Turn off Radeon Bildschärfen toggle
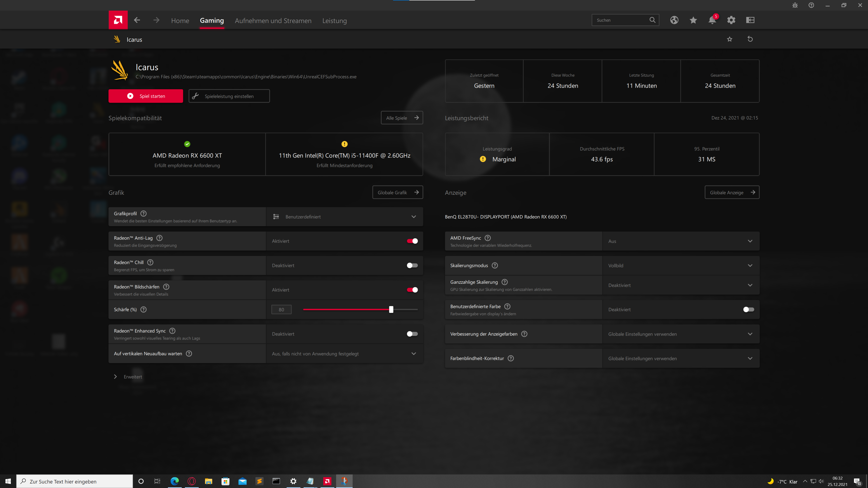This screenshot has width=868, height=488. [x=412, y=290]
